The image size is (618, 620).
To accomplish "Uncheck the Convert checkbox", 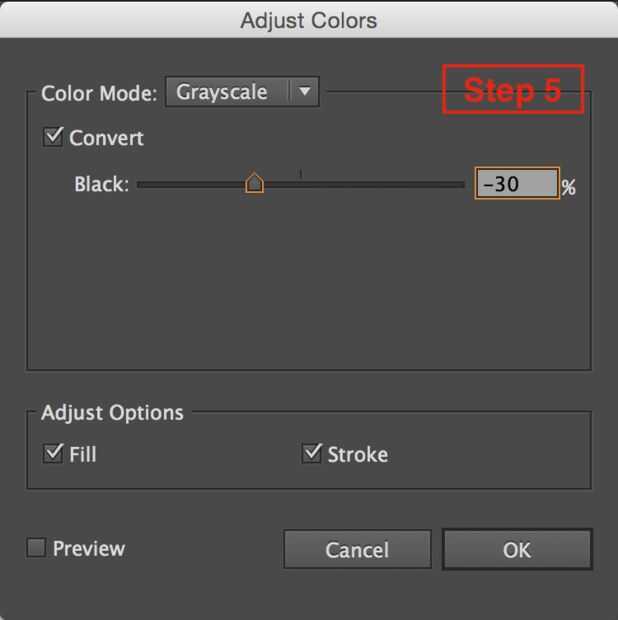I will 54,137.
